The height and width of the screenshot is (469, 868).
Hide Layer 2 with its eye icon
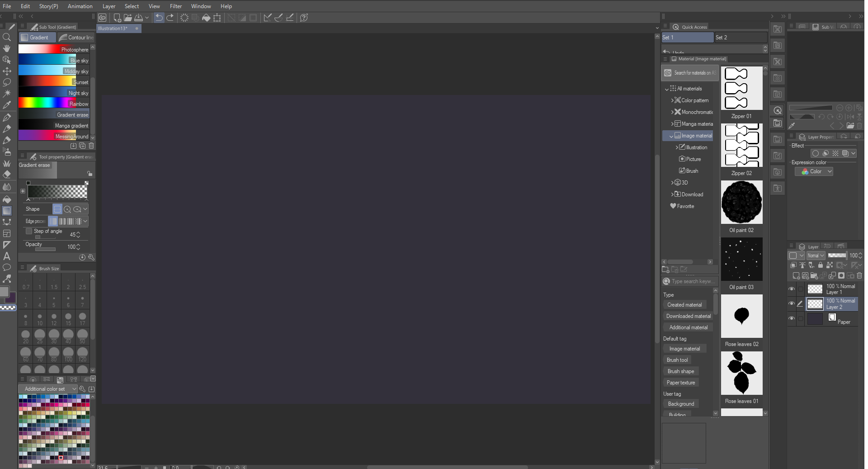coord(792,303)
